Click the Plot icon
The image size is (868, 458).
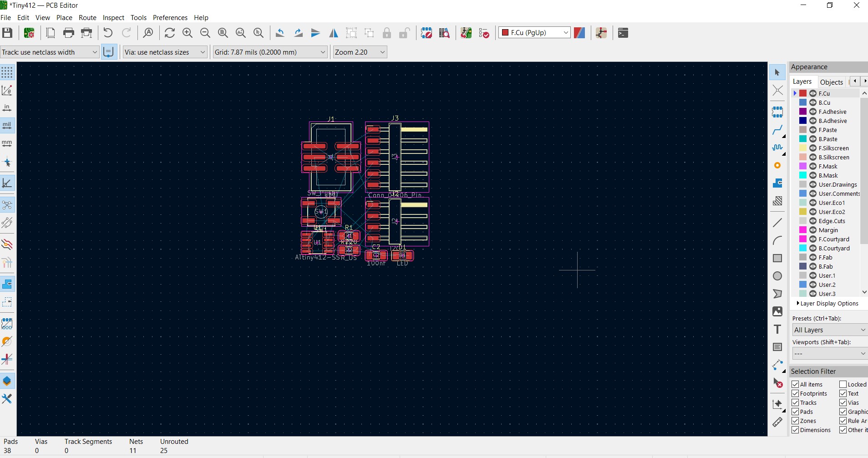click(x=86, y=33)
